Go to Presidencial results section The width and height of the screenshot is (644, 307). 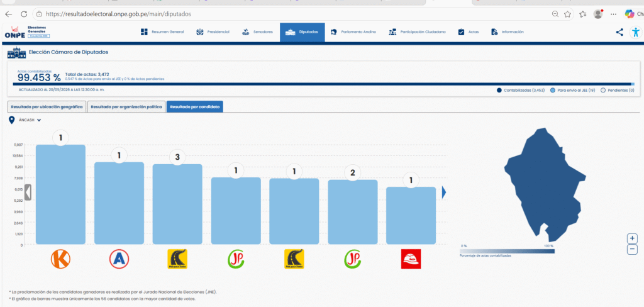click(213, 32)
